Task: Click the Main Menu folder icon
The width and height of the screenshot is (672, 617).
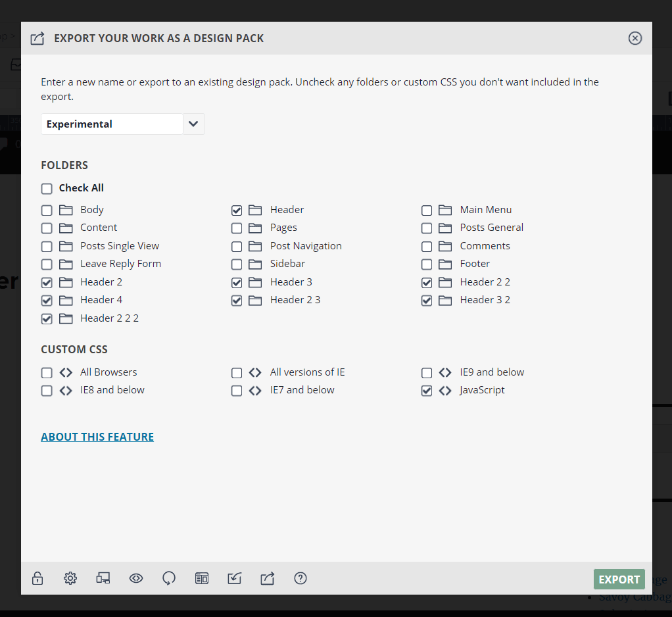Action: click(445, 210)
